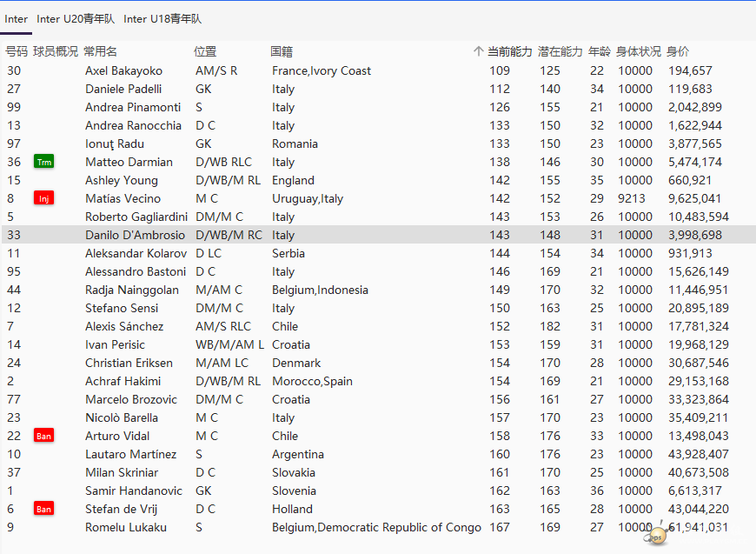Select player Ionuț Radu
The width and height of the screenshot is (756, 554).
point(115,144)
